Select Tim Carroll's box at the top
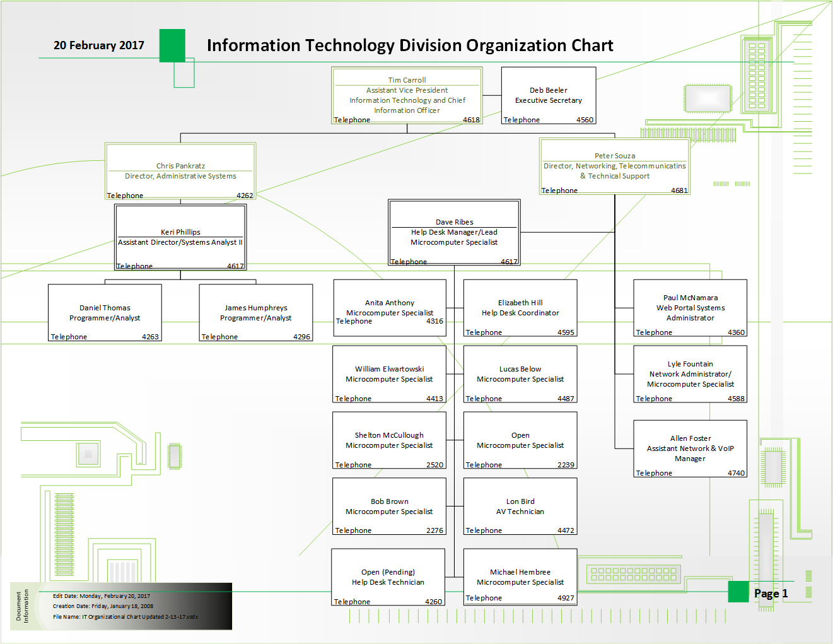833x644 pixels. tap(407, 95)
